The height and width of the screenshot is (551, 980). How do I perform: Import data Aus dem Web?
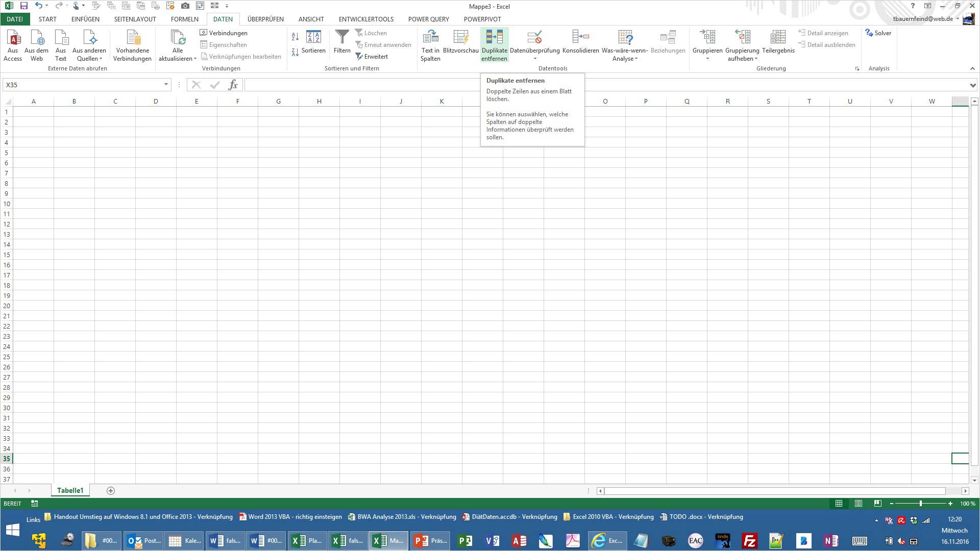pos(37,45)
